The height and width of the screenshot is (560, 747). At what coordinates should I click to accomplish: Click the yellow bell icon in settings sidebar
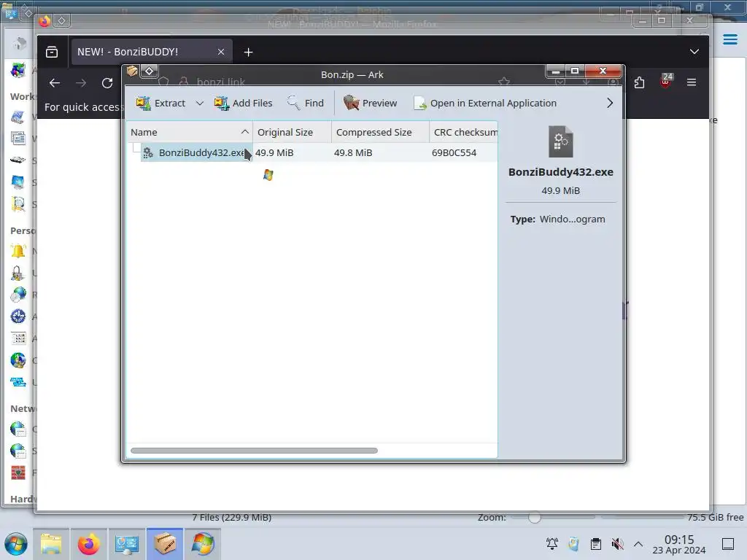coord(18,251)
